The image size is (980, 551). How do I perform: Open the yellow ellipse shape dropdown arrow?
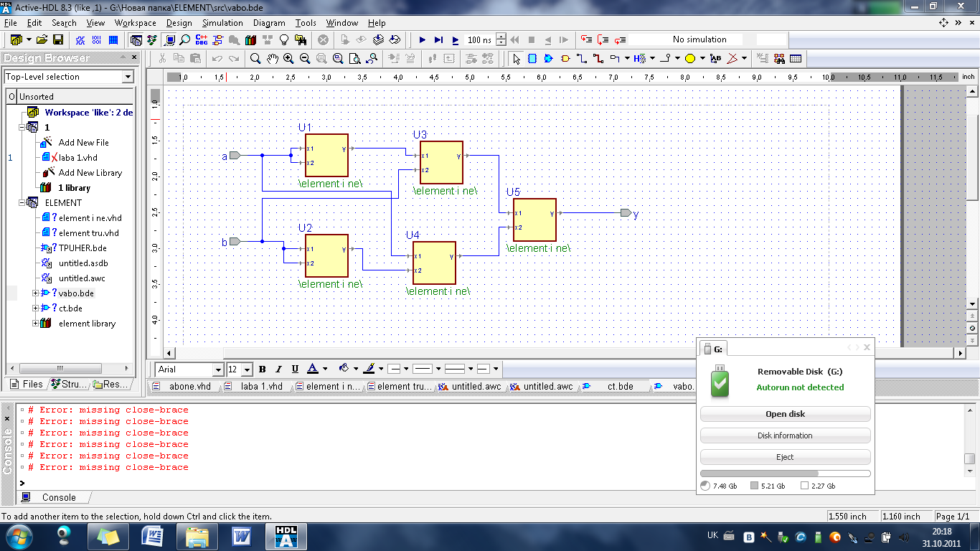click(x=702, y=58)
